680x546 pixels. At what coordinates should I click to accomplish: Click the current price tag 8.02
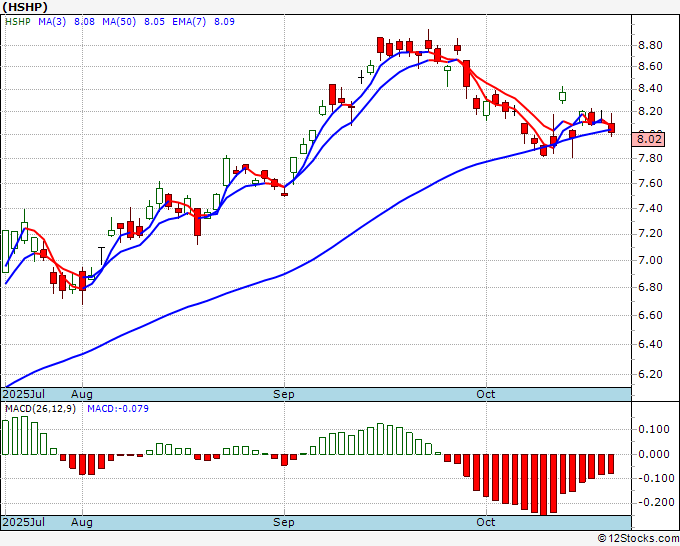coord(649,140)
